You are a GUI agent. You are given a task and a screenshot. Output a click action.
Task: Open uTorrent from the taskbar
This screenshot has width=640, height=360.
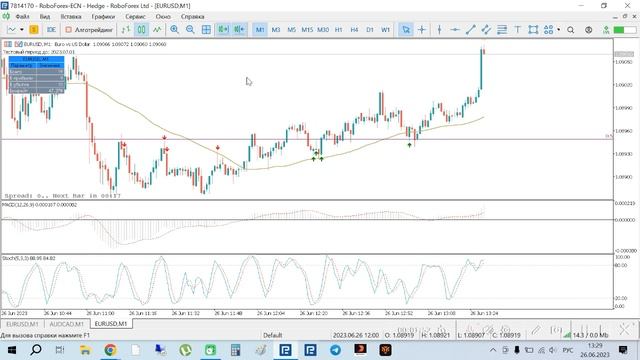185,350
